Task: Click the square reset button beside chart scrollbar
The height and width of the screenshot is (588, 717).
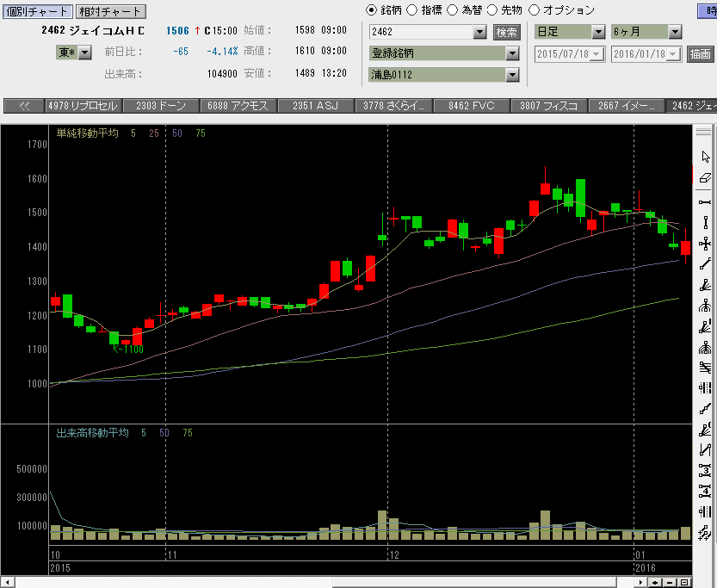Action: [x=684, y=583]
